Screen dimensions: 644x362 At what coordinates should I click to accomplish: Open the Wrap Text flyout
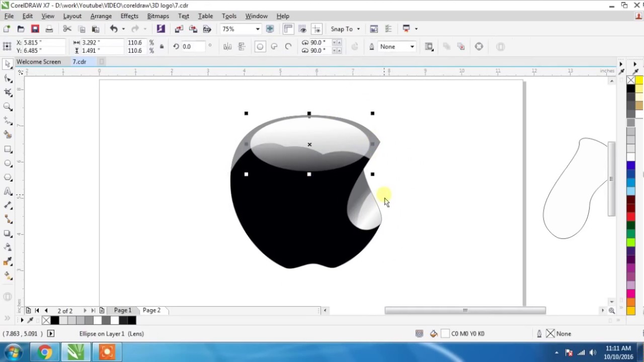(x=429, y=47)
